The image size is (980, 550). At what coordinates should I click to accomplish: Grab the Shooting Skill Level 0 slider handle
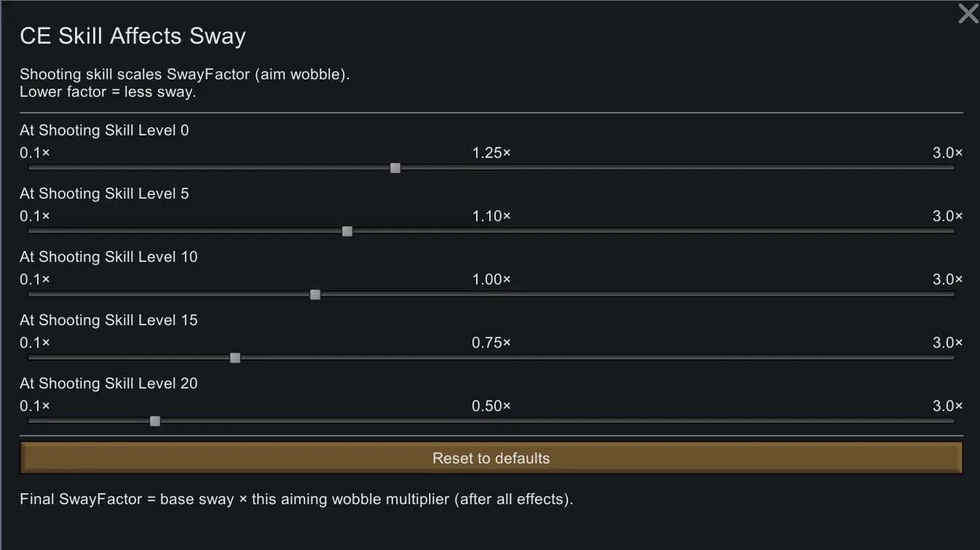(395, 168)
